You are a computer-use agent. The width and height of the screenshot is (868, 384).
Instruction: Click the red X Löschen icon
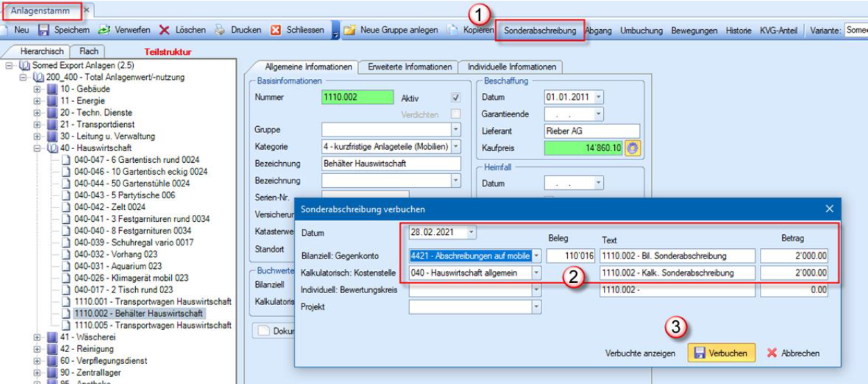pos(164,30)
